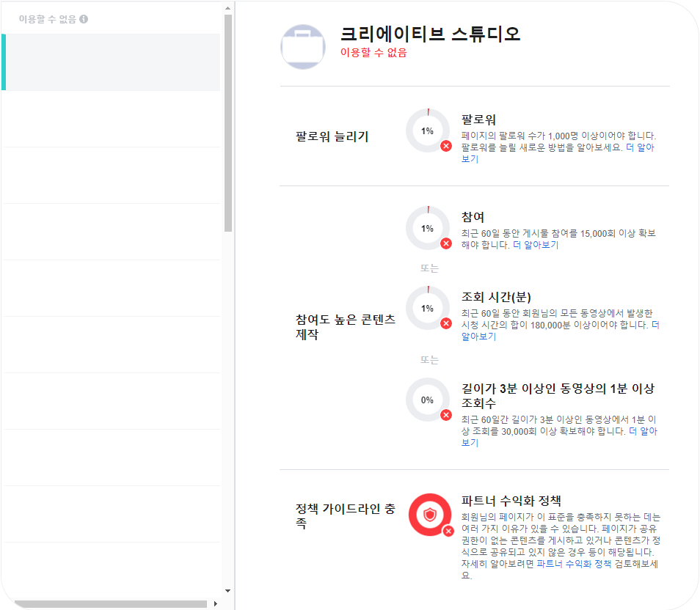Click the error icon on the 0% views ring
700x610 pixels.
coord(444,416)
